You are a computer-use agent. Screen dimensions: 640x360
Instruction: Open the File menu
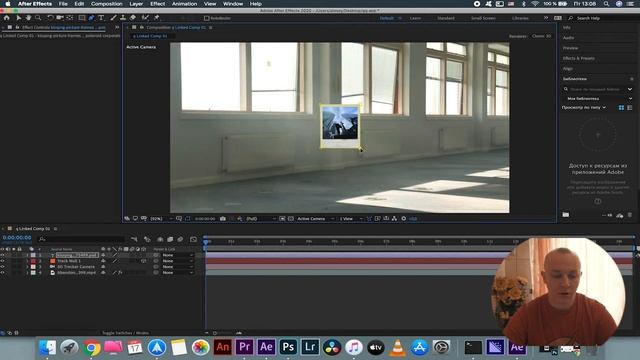click(x=63, y=4)
